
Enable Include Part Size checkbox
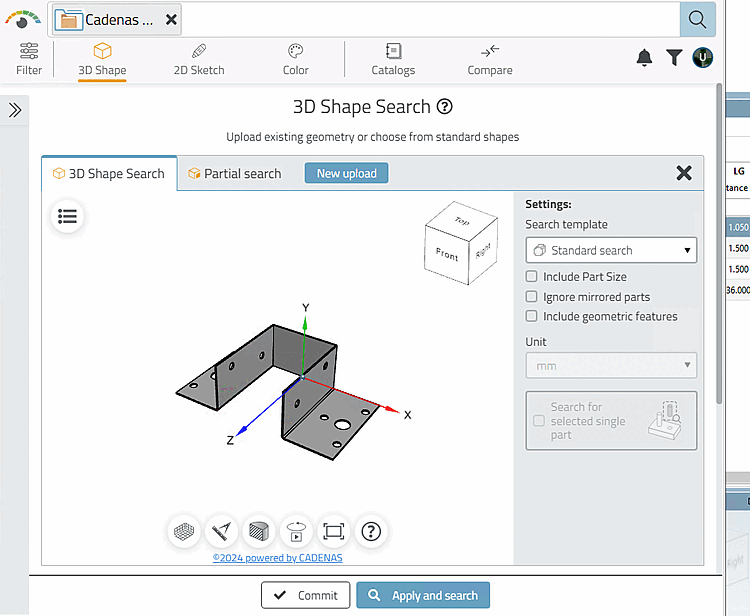[x=532, y=276]
